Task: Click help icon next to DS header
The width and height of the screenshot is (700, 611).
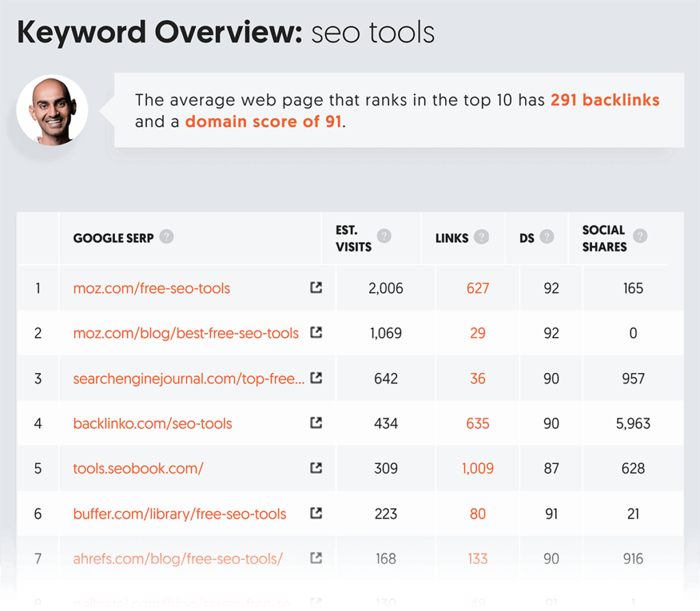Action: click(547, 237)
